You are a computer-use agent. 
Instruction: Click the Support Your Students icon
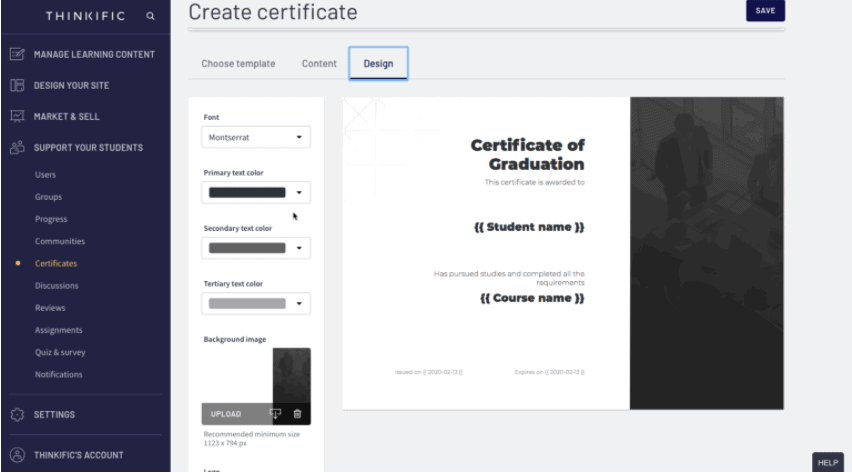pyautogui.click(x=17, y=147)
